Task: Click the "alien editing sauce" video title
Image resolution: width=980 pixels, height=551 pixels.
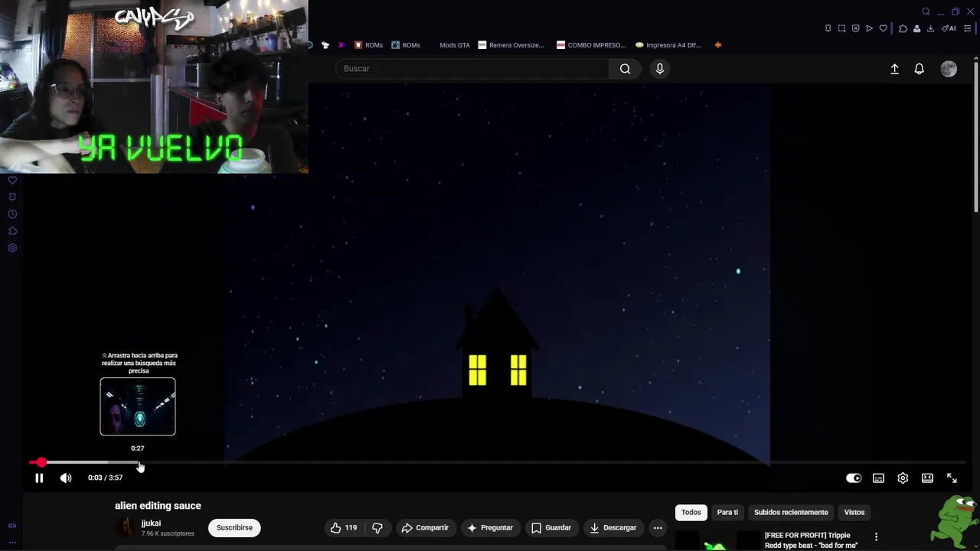Action: tap(158, 506)
